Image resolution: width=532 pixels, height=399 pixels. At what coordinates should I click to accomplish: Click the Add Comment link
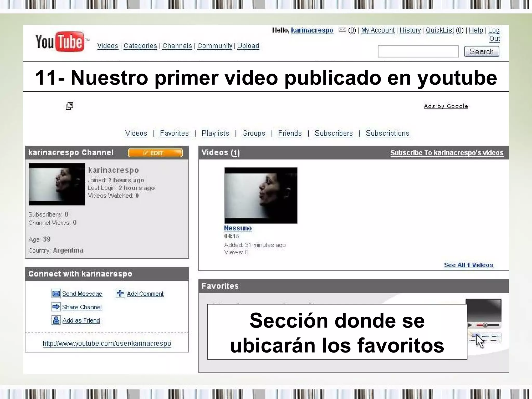(145, 294)
